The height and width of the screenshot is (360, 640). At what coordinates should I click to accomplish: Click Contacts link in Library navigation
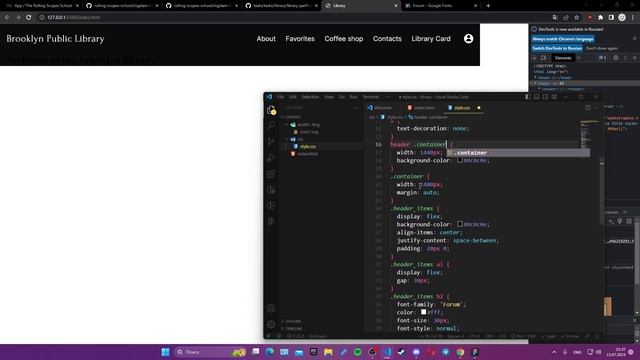pyautogui.click(x=387, y=39)
